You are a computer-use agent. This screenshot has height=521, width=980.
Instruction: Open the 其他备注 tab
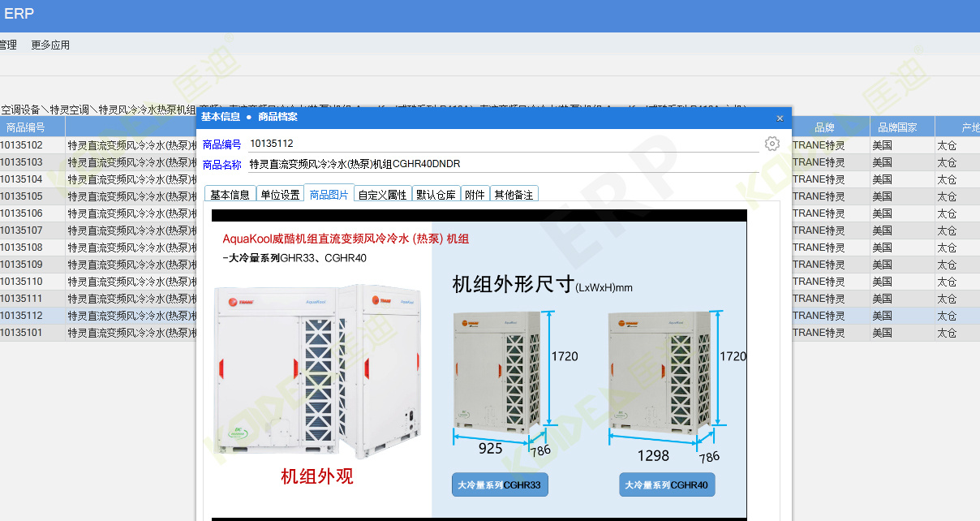click(514, 195)
